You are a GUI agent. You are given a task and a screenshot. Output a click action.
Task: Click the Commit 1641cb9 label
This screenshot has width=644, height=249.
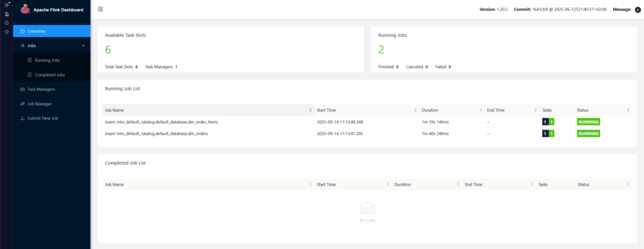560,9
